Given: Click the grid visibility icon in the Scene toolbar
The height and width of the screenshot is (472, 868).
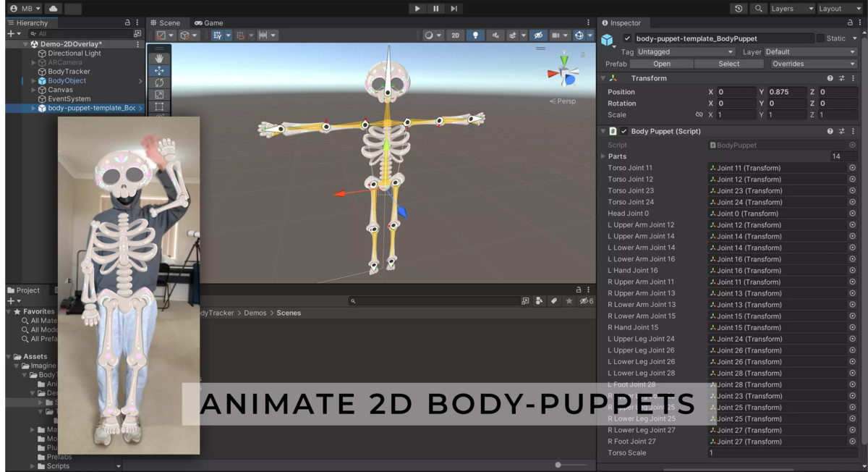Looking at the screenshot, I should tap(556, 35).
